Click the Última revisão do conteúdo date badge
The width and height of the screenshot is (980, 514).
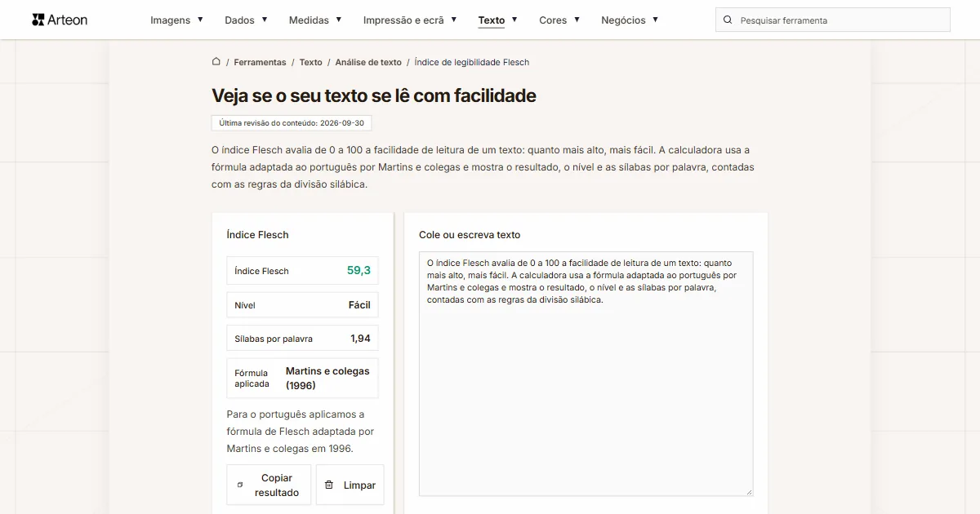coord(292,123)
